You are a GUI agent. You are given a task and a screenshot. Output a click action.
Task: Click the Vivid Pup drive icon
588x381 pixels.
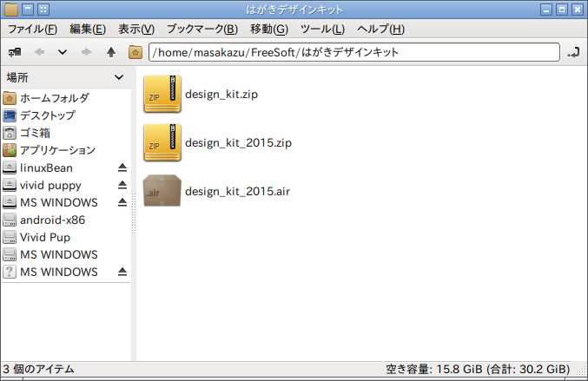[x=10, y=237]
